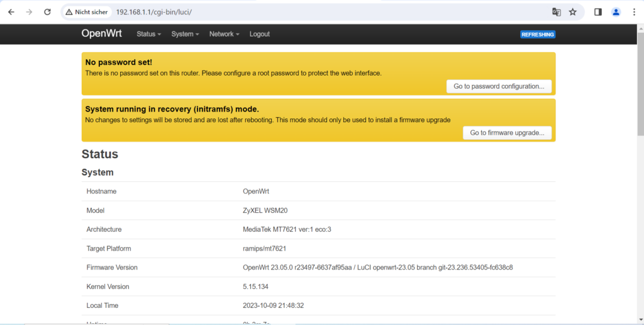This screenshot has width=644, height=325.
Task: Click the large 'Status' page heading
Action: 100,154
